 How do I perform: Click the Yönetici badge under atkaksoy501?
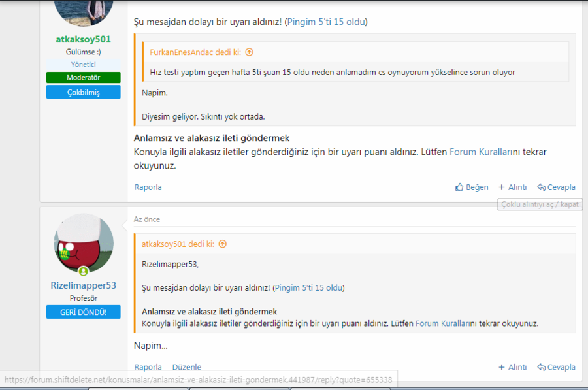[83, 64]
